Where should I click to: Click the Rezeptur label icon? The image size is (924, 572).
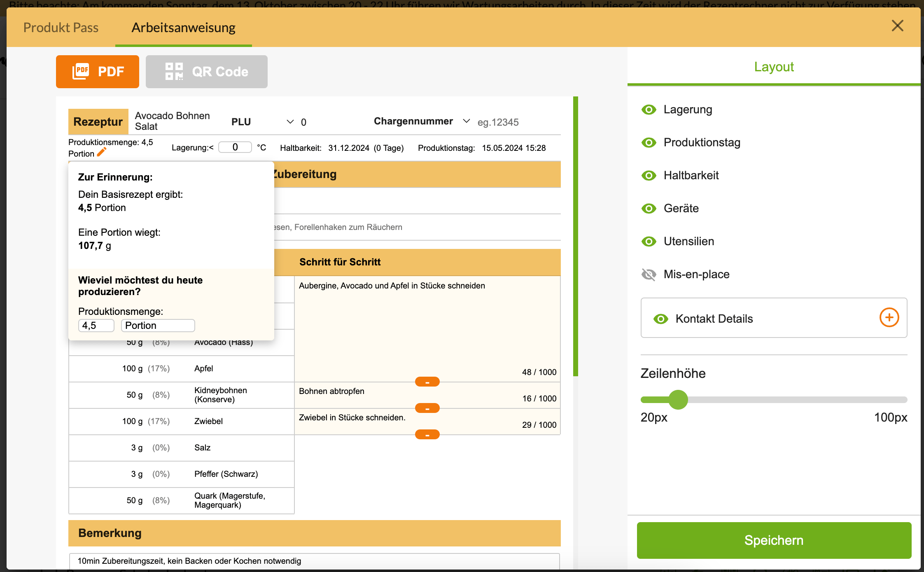point(98,122)
